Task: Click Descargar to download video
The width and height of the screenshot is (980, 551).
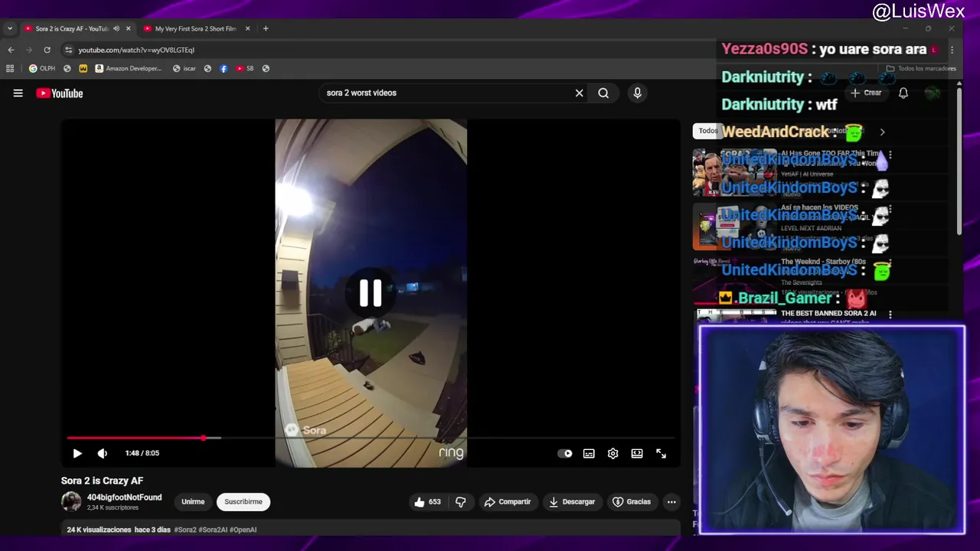Action: tap(572, 502)
